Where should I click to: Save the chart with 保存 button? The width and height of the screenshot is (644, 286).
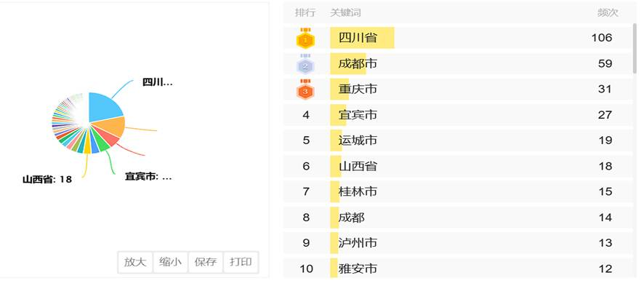pyautogui.click(x=206, y=262)
